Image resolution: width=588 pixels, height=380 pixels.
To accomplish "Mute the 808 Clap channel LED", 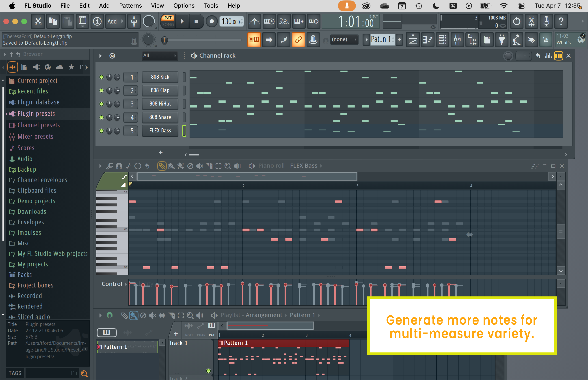I will coord(101,91).
